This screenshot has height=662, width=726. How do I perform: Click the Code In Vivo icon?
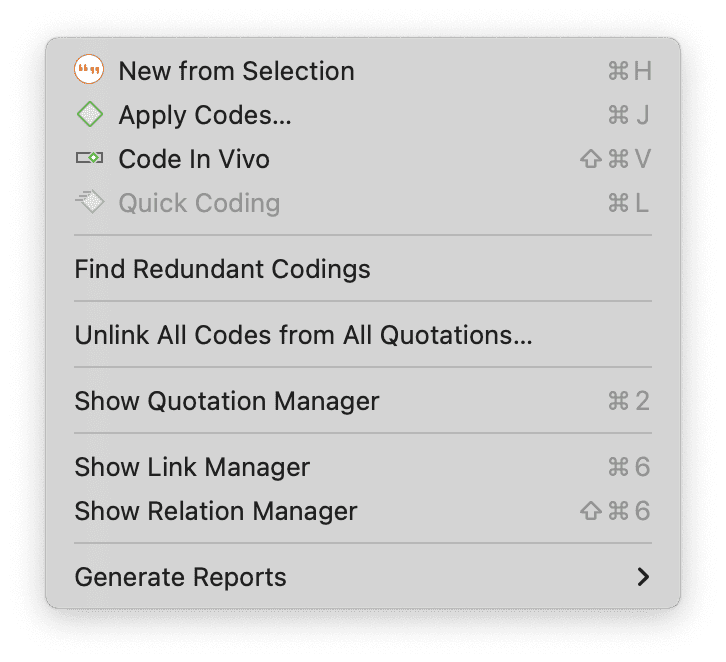[x=89, y=158]
